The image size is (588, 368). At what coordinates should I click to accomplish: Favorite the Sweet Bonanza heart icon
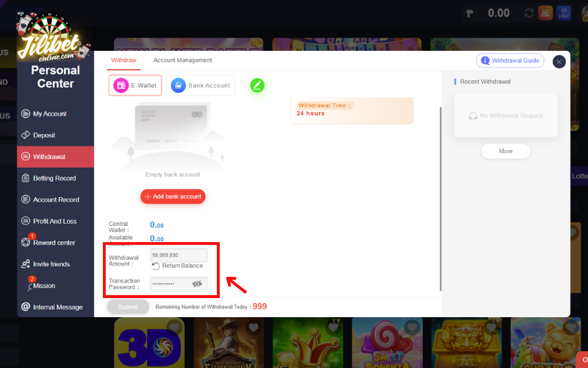412,328
